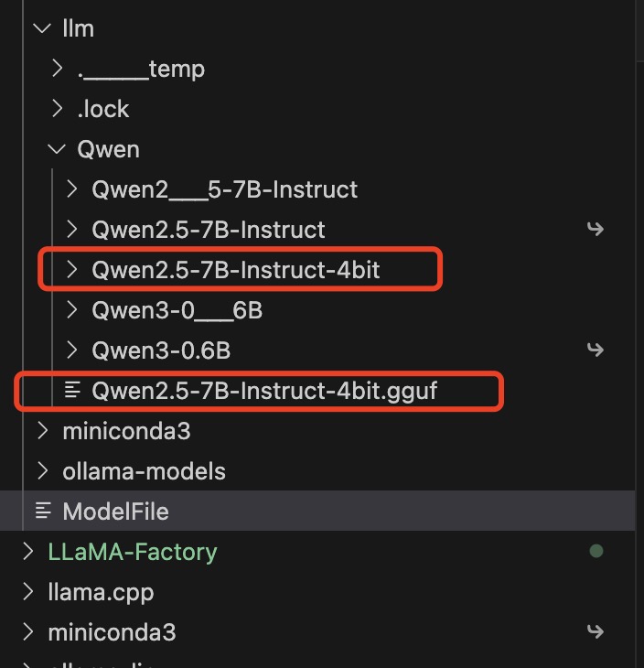Expand the .lock folder
Image resolution: width=644 pixels, height=668 pixels.
pyautogui.click(x=103, y=109)
